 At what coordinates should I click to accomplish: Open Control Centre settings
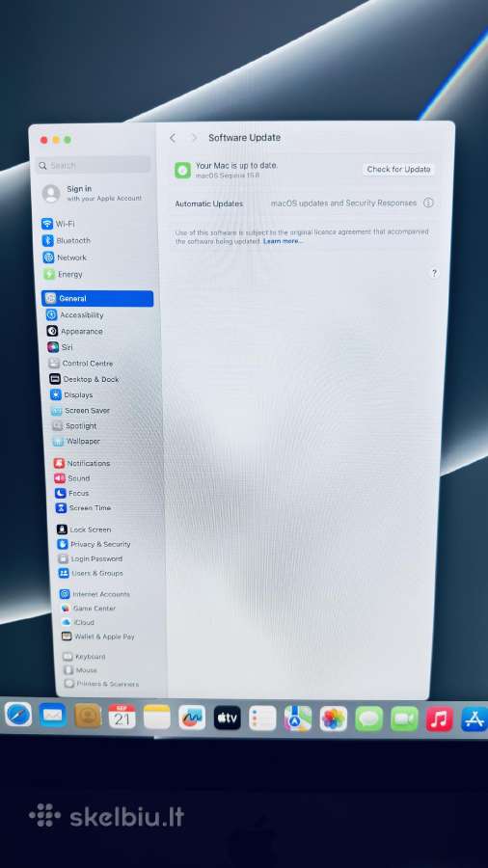pyautogui.click(x=81, y=364)
